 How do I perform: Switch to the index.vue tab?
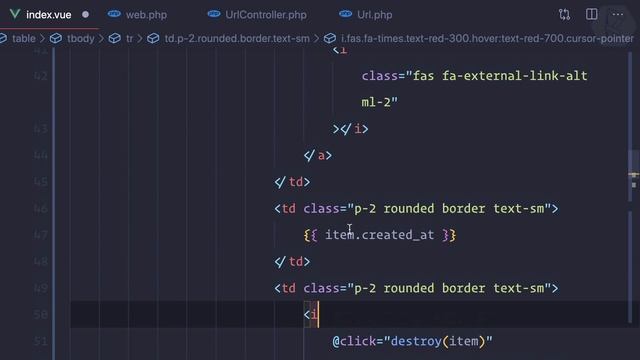coord(49,15)
